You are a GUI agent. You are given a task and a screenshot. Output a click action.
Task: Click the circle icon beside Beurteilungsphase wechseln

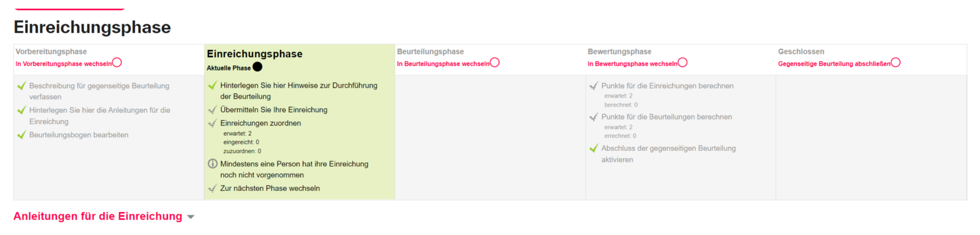495,62
